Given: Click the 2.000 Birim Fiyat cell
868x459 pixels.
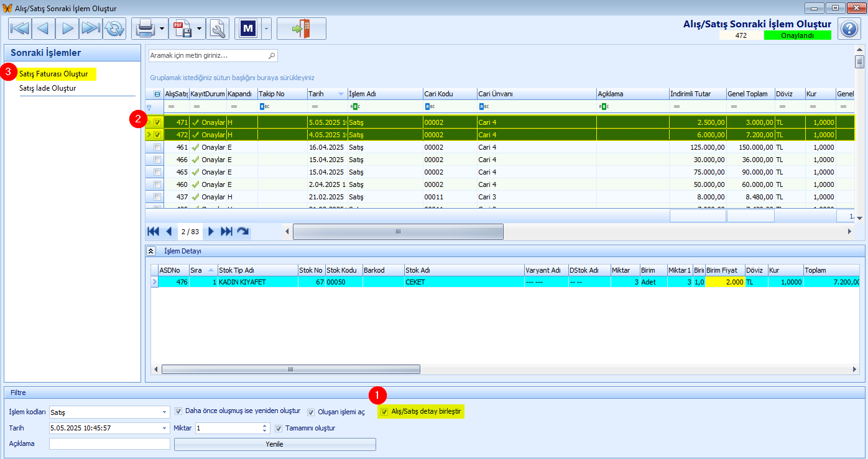Looking at the screenshot, I should 725,281.
